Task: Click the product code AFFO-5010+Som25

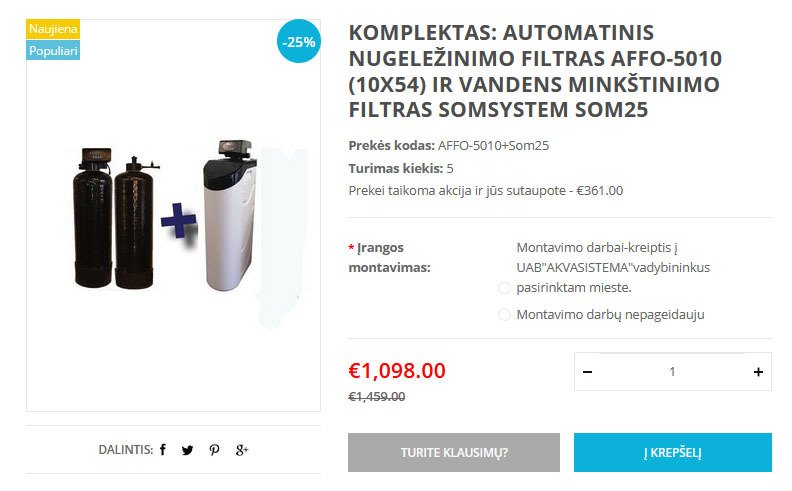Action: pyautogui.click(x=493, y=145)
